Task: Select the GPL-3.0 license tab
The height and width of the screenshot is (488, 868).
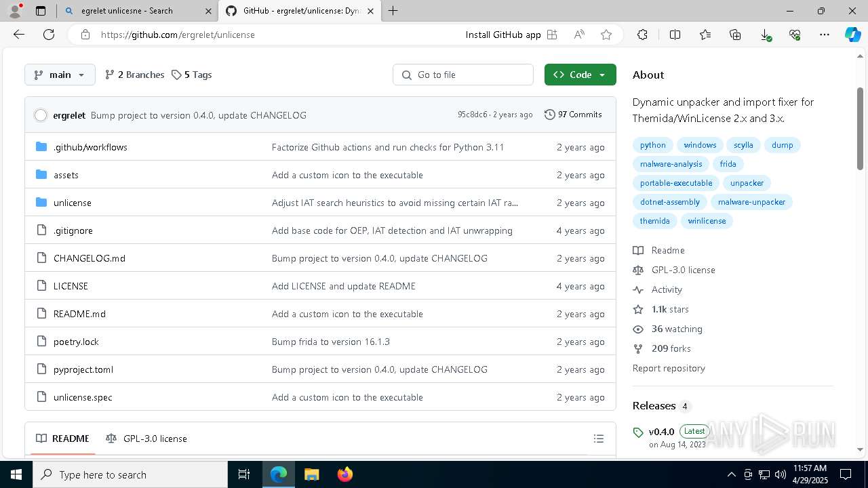Action: point(146,439)
